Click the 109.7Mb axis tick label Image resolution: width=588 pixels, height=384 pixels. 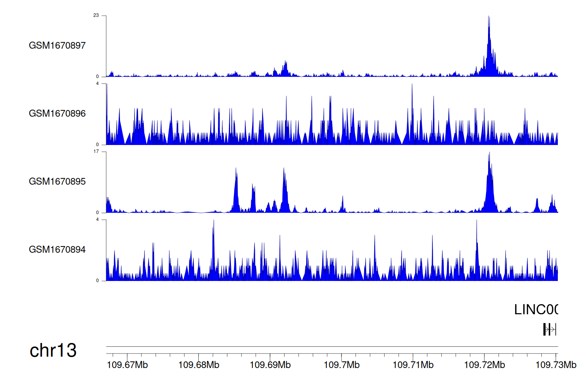(341, 365)
